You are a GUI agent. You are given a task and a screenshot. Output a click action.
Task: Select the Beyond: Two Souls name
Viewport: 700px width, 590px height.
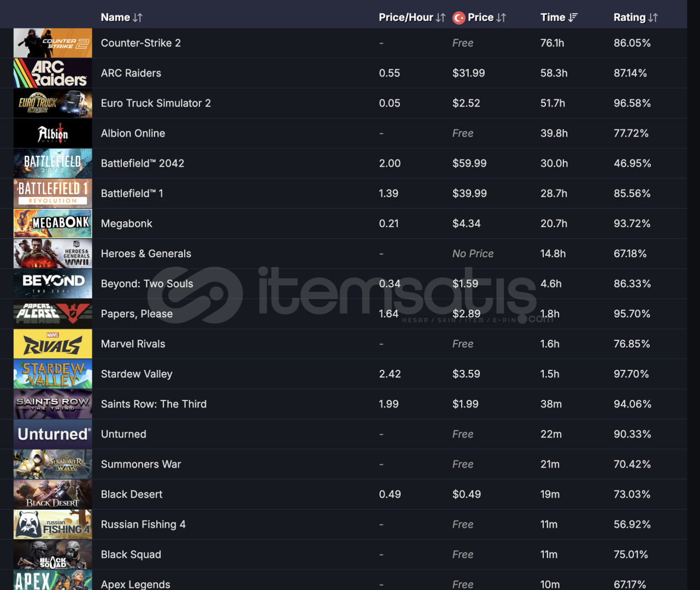[147, 284]
